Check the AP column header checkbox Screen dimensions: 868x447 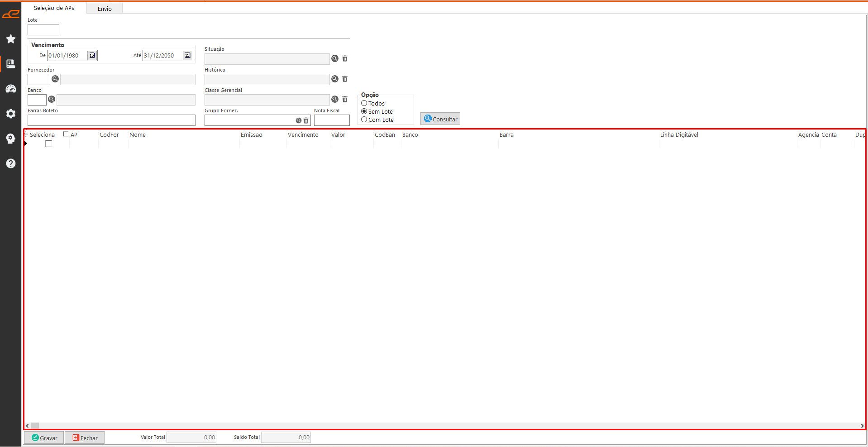point(66,134)
